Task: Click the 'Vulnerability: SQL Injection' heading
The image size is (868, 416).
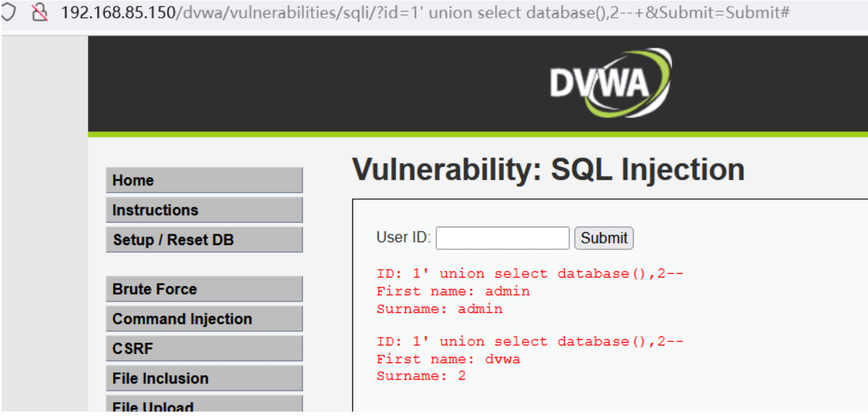Action: [548, 169]
